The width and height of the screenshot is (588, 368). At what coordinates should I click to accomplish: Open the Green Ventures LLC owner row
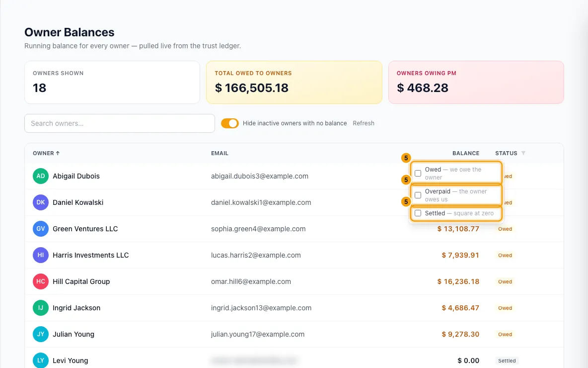pyautogui.click(x=294, y=229)
